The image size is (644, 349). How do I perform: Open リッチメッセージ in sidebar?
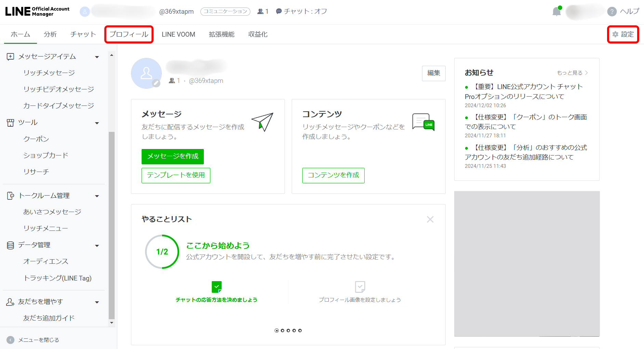click(x=49, y=73)
